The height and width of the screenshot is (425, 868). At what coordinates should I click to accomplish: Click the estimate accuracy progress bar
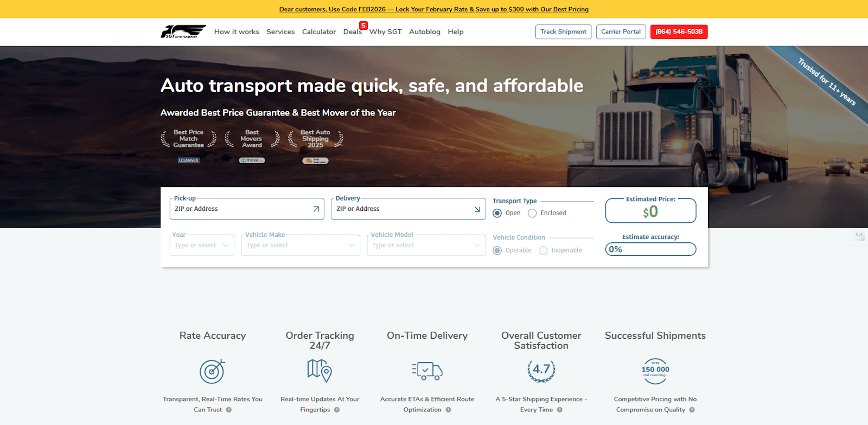tap(650, 249)
